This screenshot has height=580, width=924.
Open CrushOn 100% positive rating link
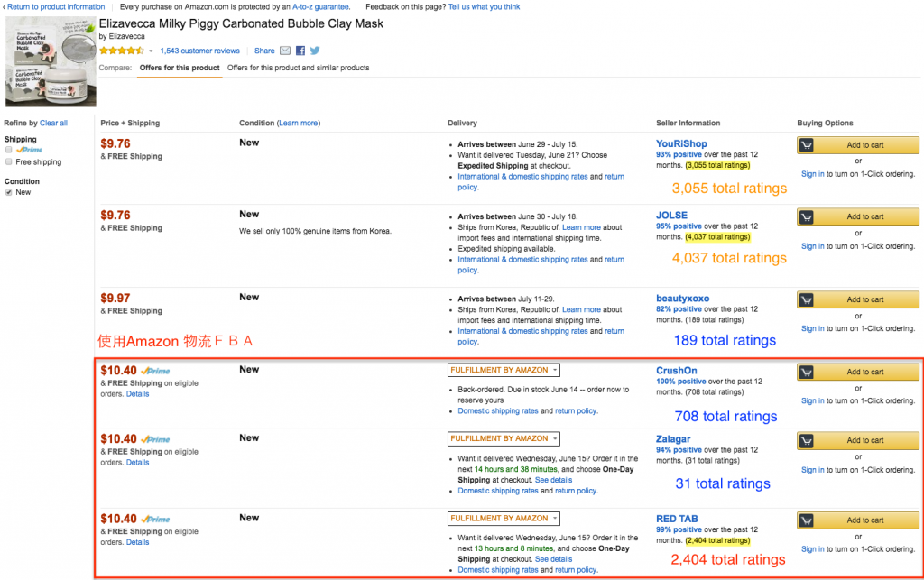tap(681, 382)
